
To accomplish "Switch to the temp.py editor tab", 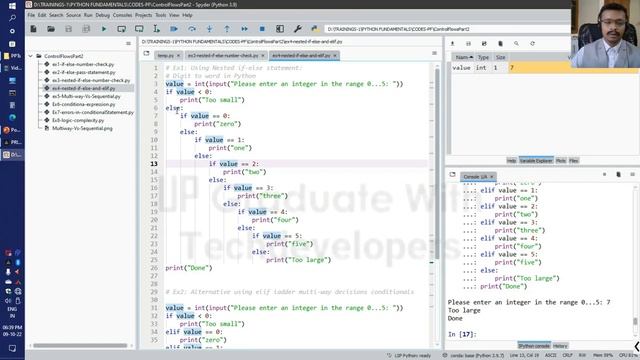I will tap(166, 56).
